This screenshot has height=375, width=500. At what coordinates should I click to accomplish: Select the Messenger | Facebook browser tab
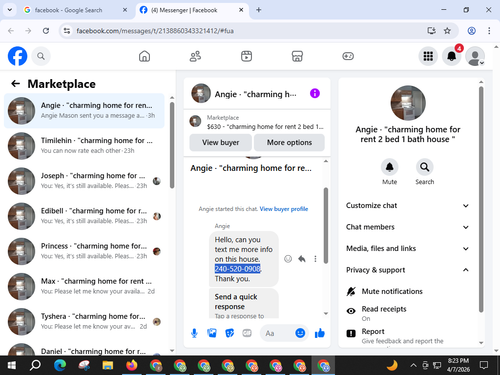coord(192,10)
